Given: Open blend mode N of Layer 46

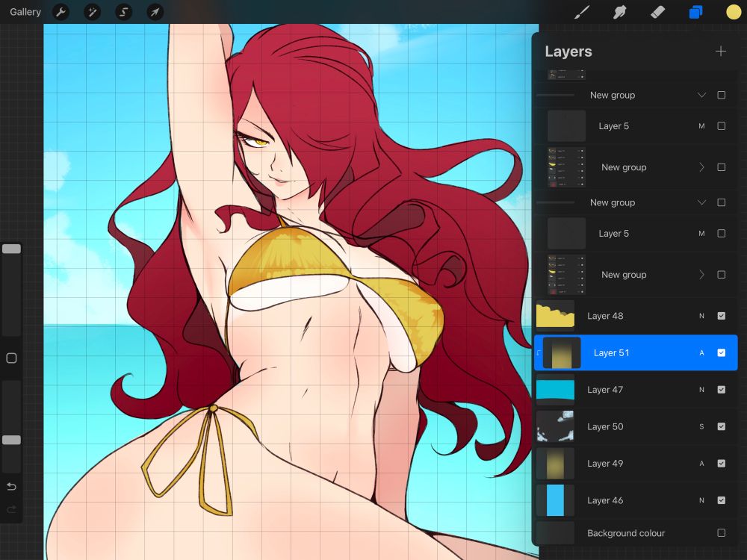Looking at the screenshot, I should 701,500.
